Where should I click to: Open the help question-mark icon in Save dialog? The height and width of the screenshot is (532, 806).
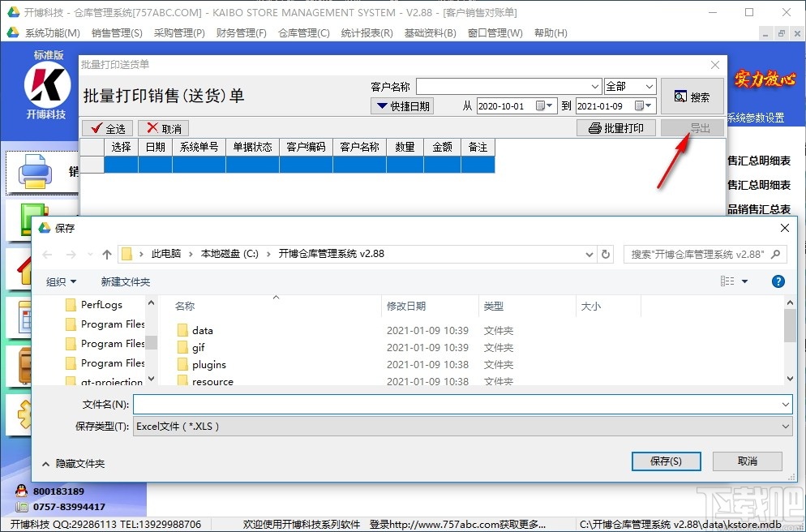pyautogui.click(x=778, y=281)
